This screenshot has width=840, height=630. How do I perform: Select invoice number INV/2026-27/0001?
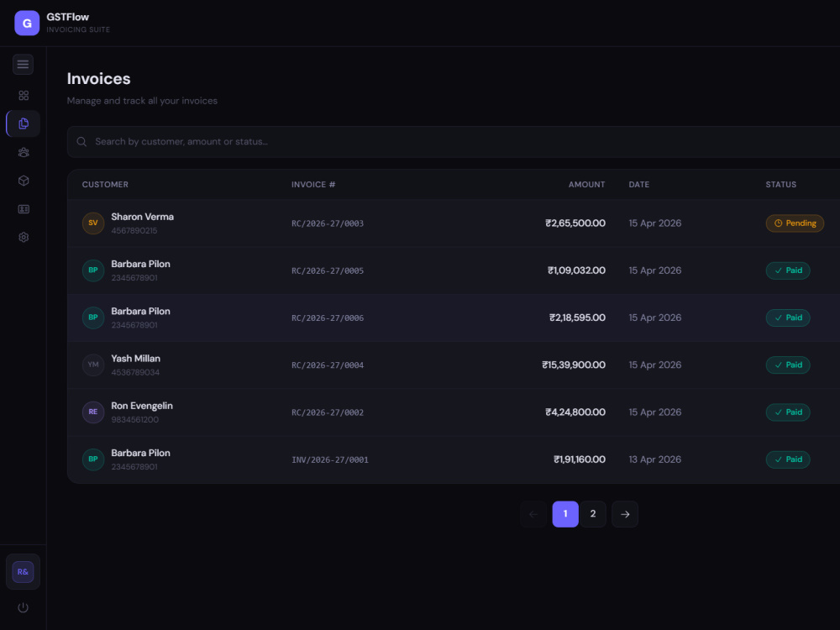[x=330, y=459]
